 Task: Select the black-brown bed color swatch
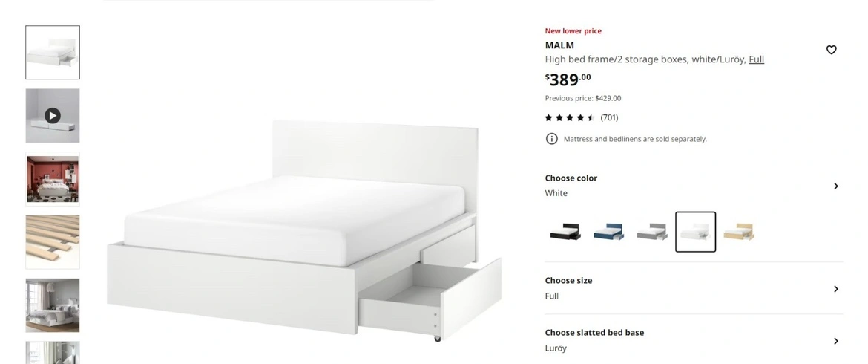point(565,232)
